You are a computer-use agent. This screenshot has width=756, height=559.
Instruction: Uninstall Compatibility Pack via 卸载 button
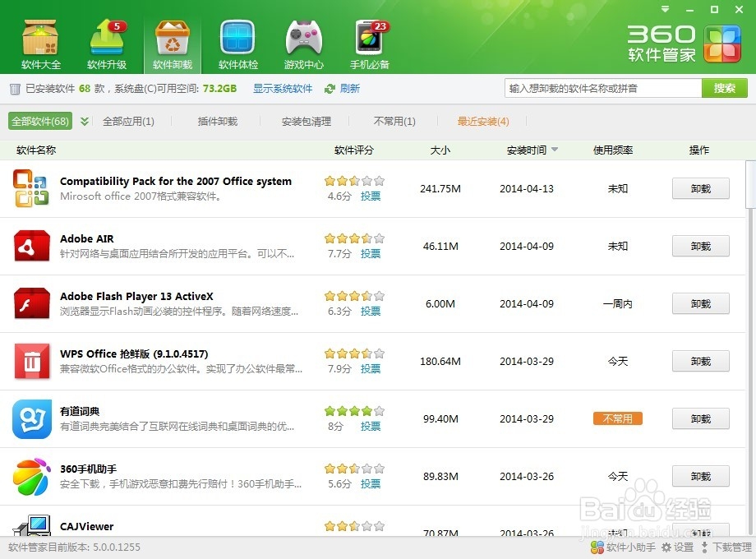click(701, 188)
